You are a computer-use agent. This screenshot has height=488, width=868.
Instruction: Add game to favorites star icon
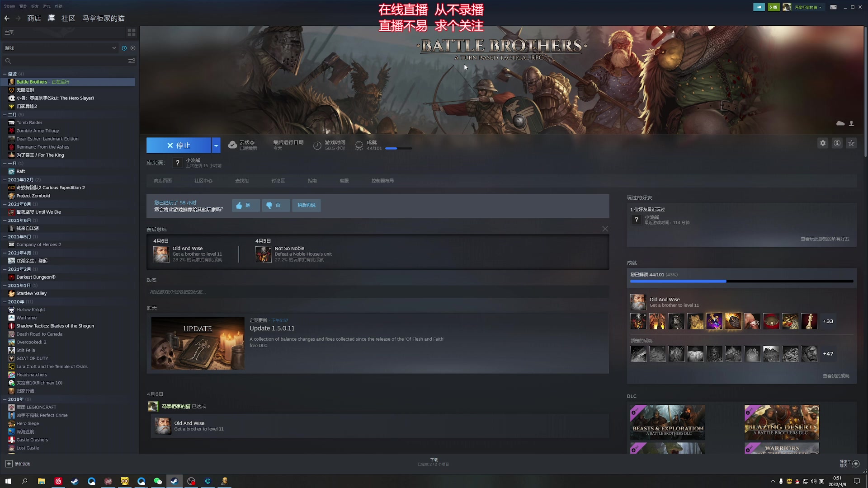(x=851, y=143)
